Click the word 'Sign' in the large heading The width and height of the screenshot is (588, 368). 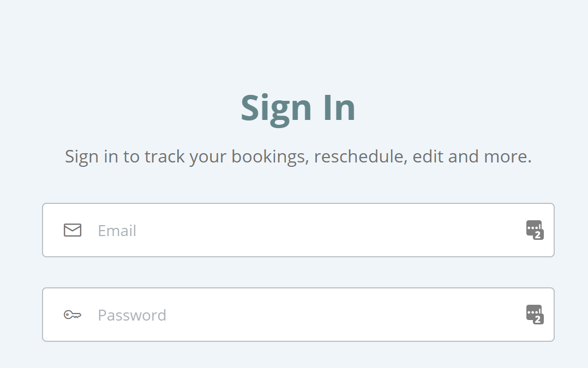[x=277, y=110]
